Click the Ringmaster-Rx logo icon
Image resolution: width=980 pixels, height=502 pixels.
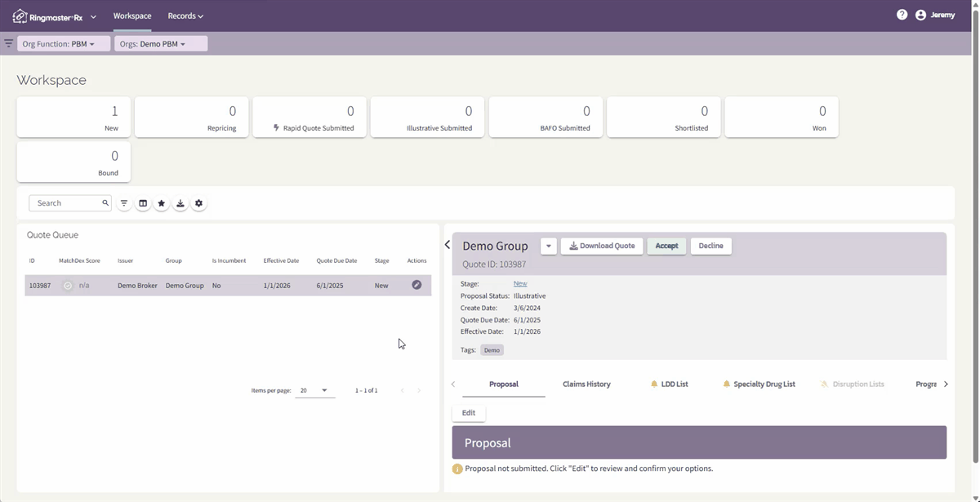tap(20, 15)
